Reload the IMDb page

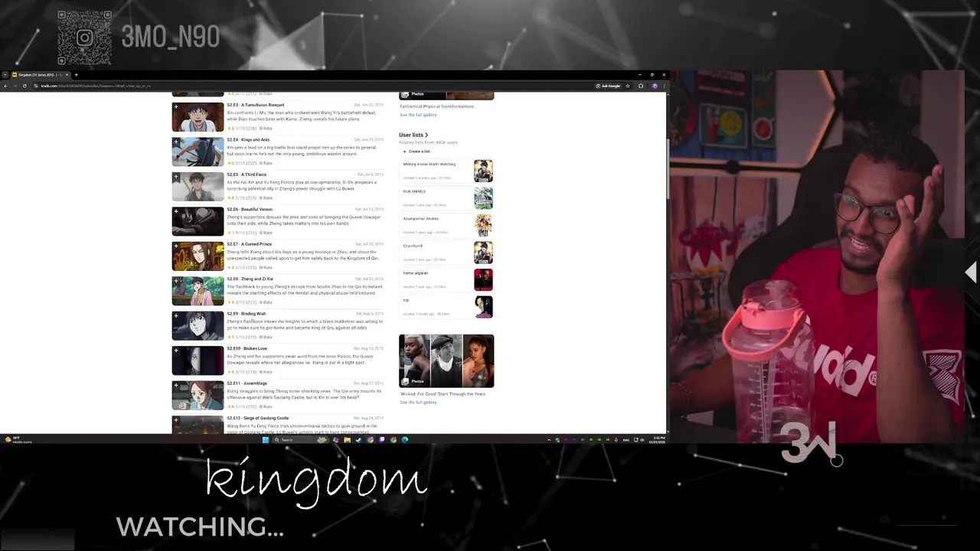(x=24, y=86)
